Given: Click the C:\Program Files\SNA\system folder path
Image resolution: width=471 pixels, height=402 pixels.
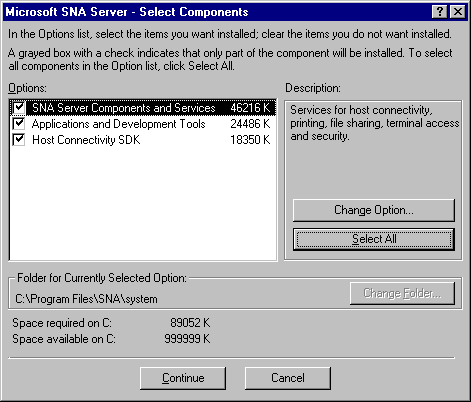Looking at the screenshot, I should click(86, 299).
